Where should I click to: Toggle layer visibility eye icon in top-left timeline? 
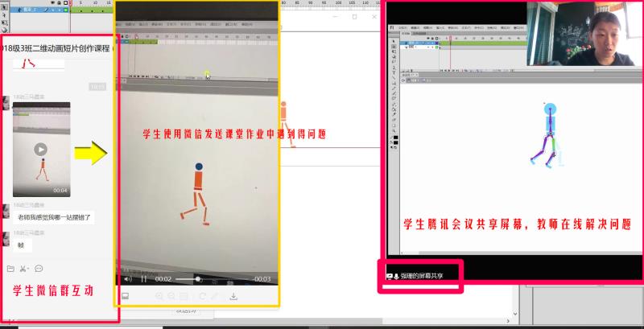coord(52,3)
